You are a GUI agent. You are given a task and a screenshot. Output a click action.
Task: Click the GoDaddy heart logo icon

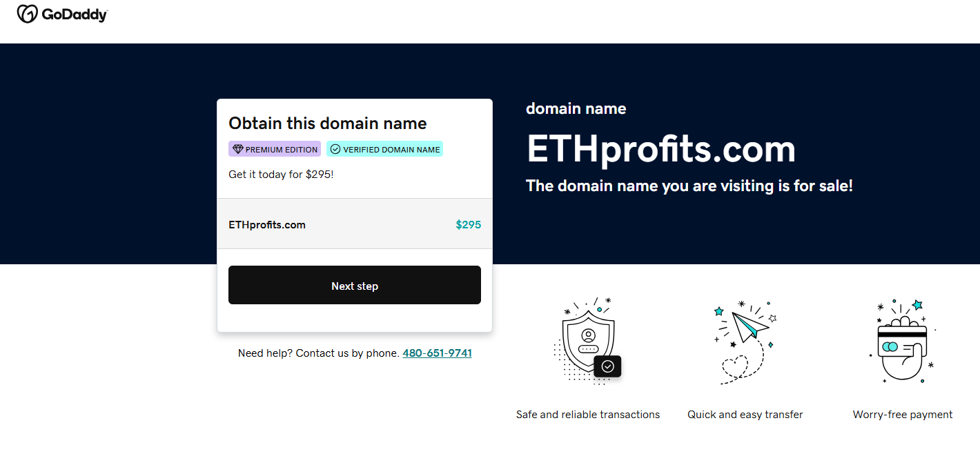point(27,14)
